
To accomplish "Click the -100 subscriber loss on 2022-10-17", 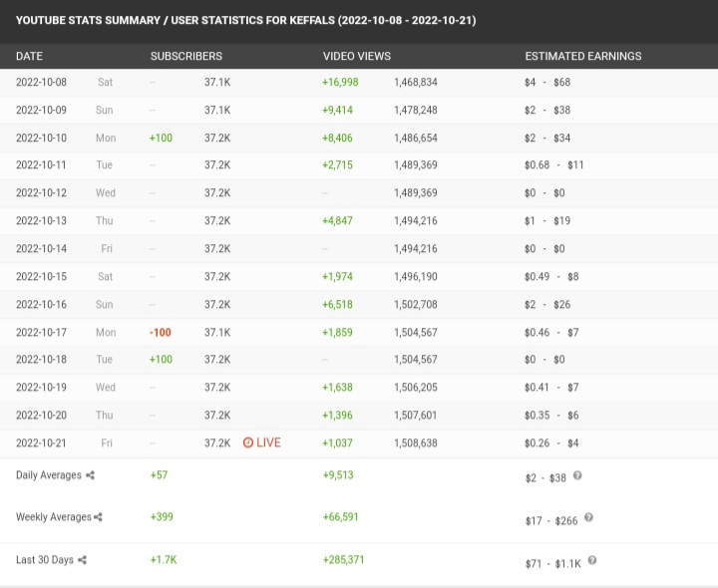I will [161, 333].
